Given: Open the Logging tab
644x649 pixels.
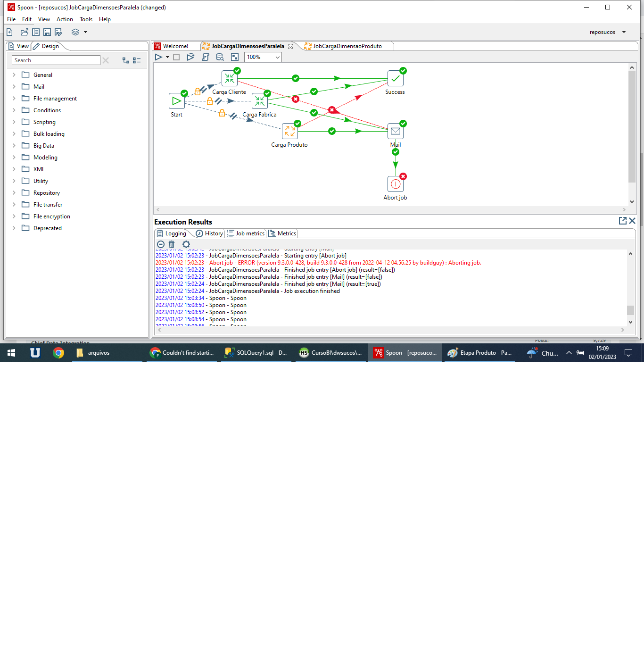Looking at the screenshot, I should (x=172, y=233).
